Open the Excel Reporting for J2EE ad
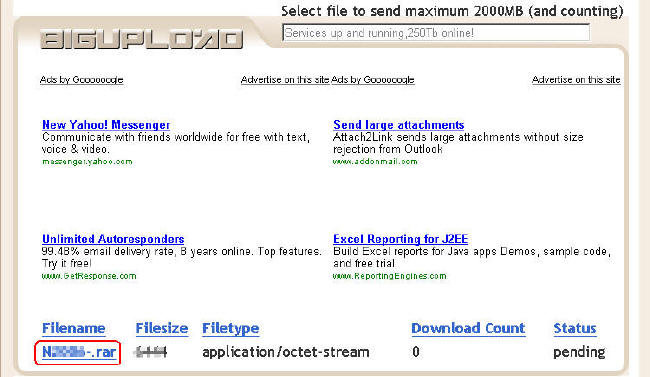The image size is (650, 377). click(400, 239)
